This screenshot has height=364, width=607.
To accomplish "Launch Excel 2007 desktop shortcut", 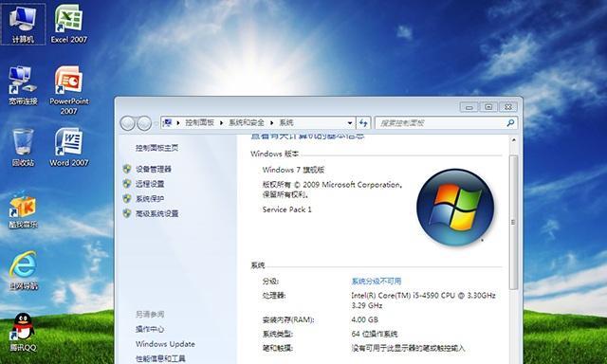I will [68, 24].
